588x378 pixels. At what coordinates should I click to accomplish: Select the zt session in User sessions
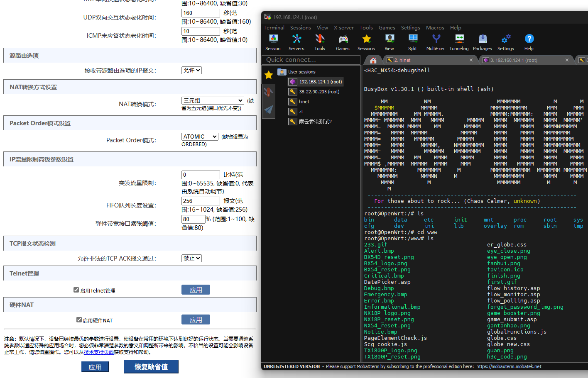(x=301, y=112)
